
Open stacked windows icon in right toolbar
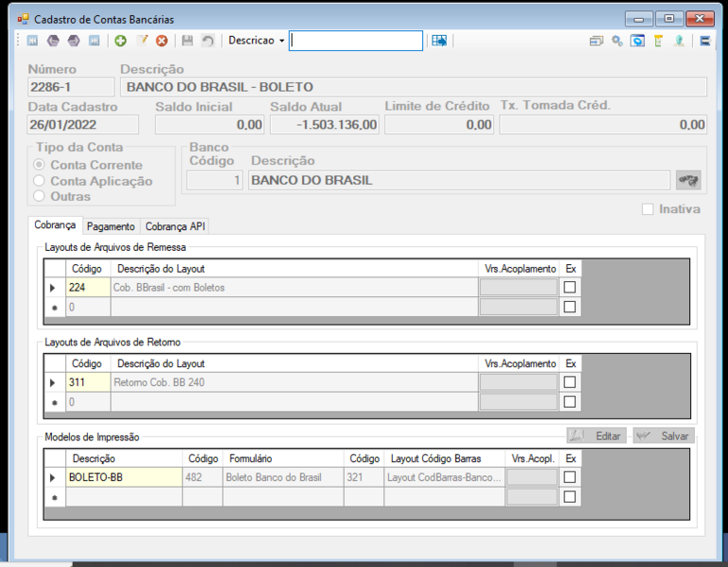pyautogui.click(x=596, y=41)
